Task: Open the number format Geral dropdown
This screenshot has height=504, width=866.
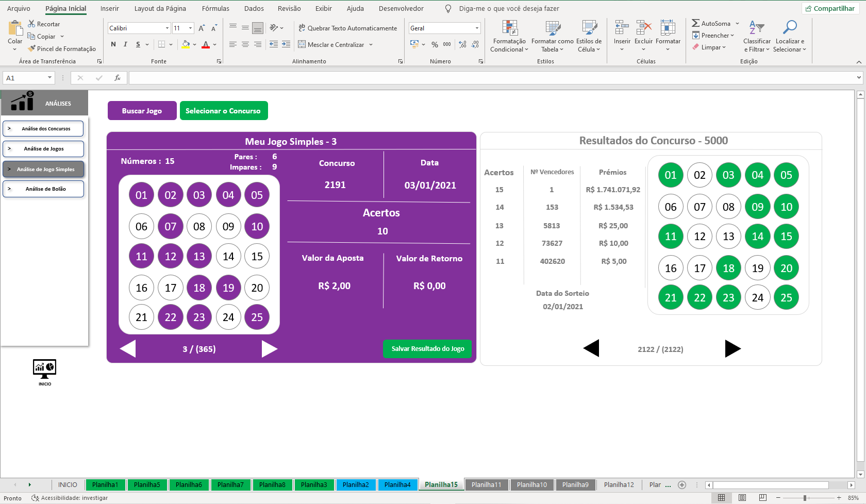Action: [477, 28]
